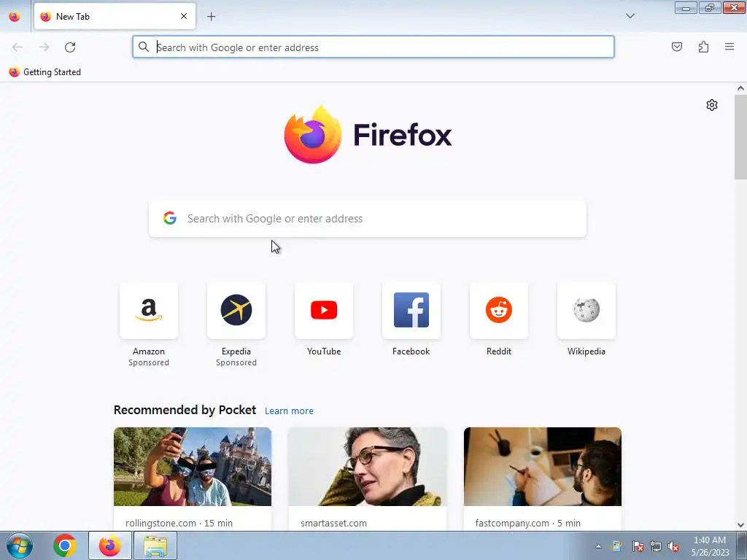The image size is (747, 560).
Task: Go back one page
Action: pos(18,47)
